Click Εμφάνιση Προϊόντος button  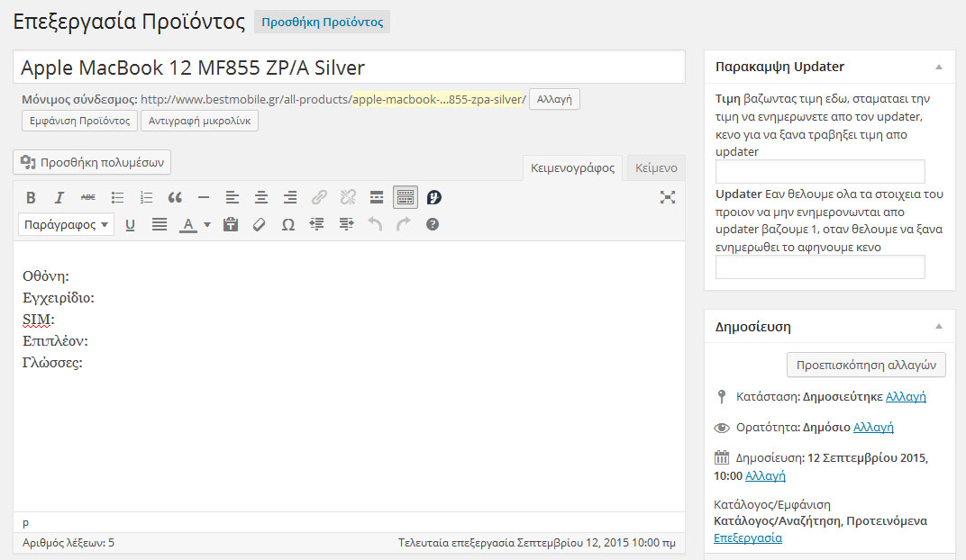pos(80,121)
